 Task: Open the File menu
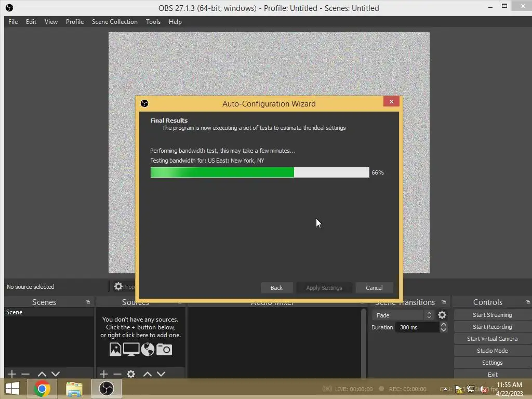(x=13, y=22)
